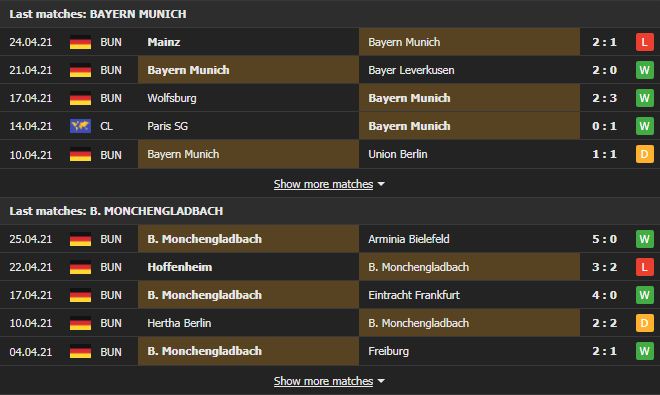Open the Wolfsburg team link
The height and width of the screenshot is (395, 660).
coord(172,98)
